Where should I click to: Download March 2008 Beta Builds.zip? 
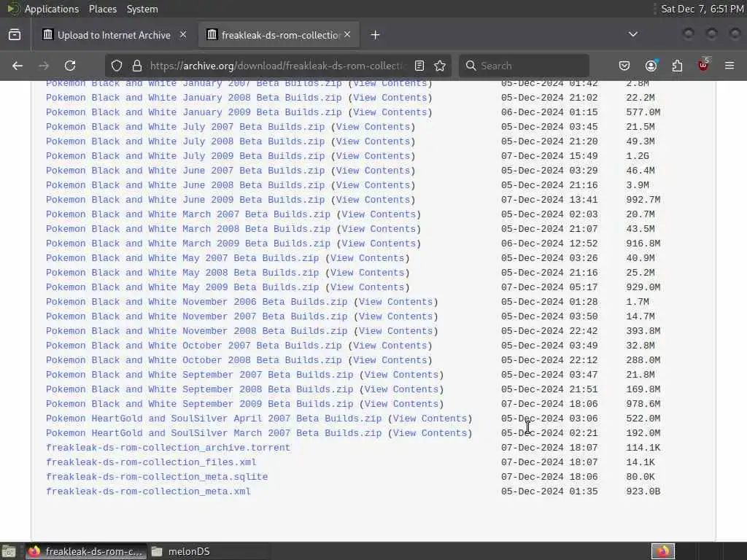[187, 229]
